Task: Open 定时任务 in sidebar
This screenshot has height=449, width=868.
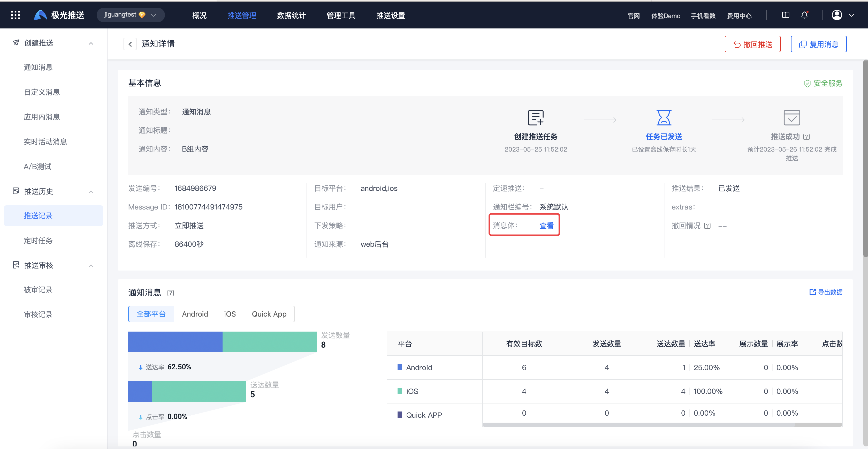Action: 38,241
